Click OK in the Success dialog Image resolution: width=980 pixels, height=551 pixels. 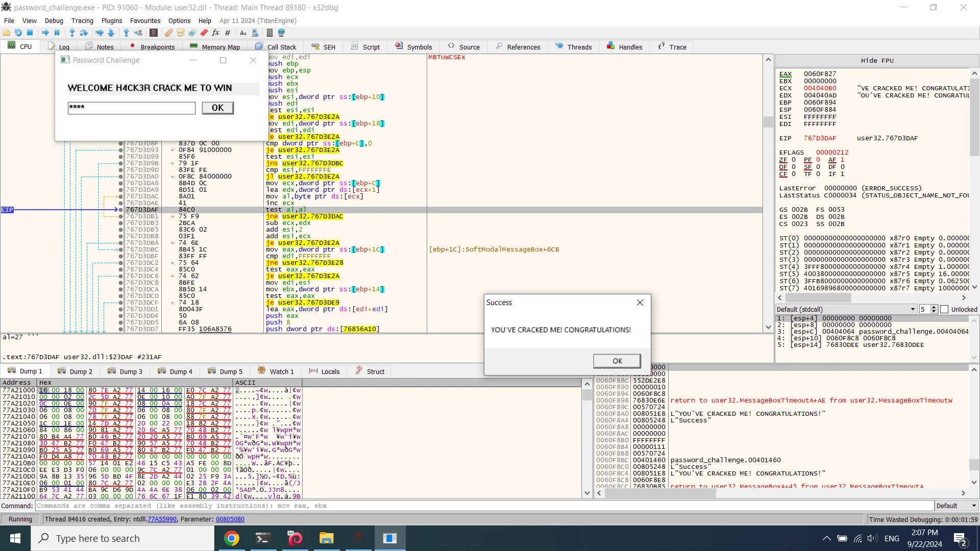[x=617, y=361]
